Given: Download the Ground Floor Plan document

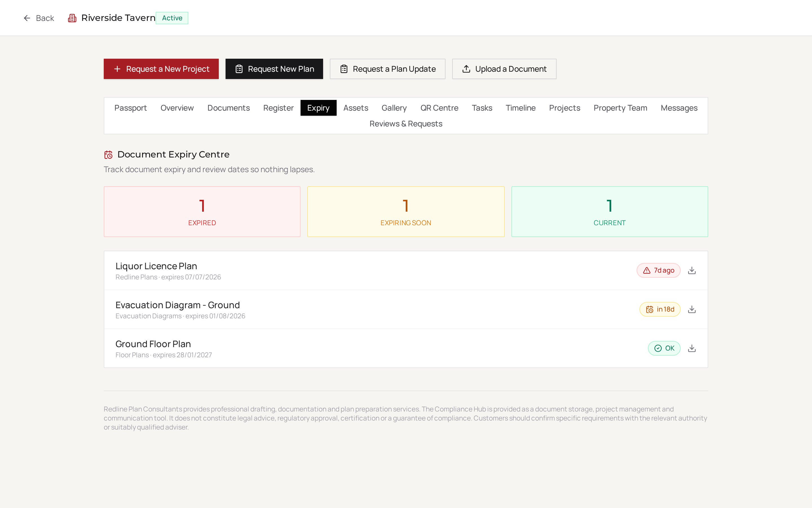Looking at the screenshot, I should click(692, 349).
